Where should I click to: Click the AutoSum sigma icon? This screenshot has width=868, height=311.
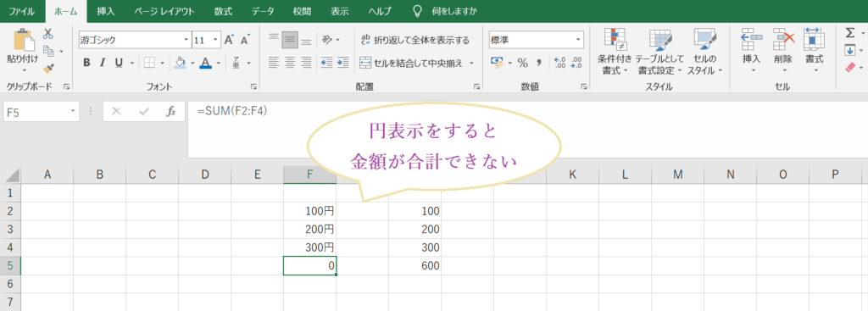(x=849, y=33)
